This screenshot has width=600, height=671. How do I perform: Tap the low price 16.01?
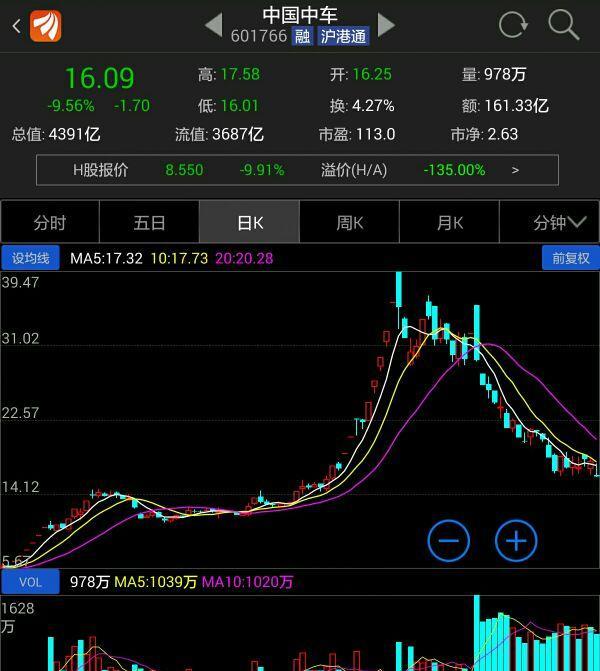tap(240, 106)
